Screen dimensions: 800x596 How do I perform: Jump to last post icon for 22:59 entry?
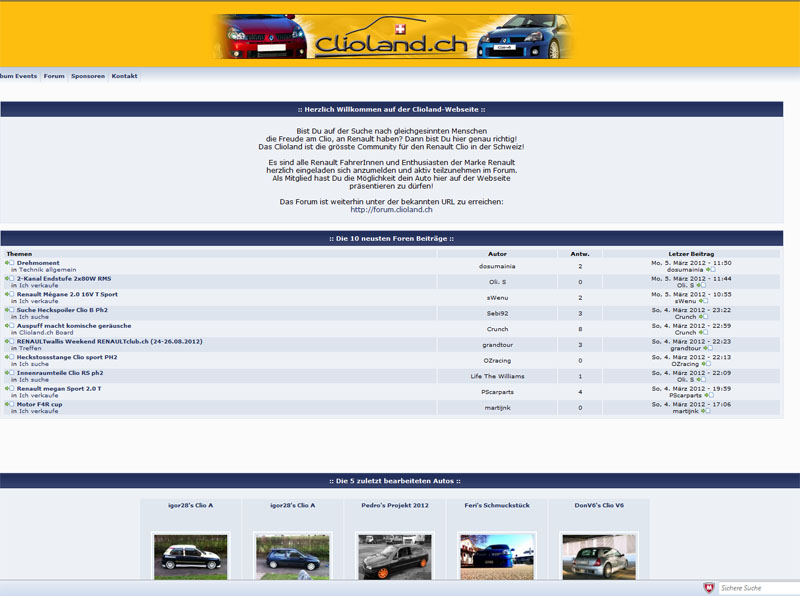pos(703,332)
